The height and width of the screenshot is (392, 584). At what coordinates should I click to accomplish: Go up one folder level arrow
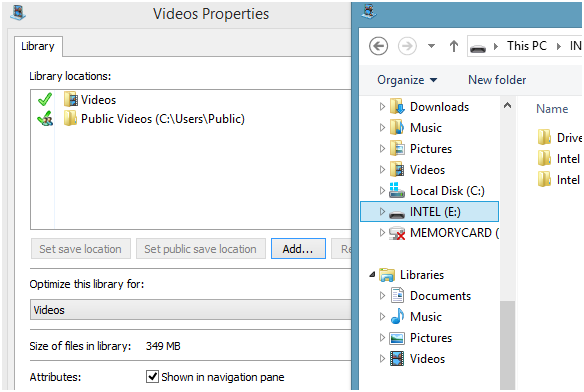(453, 46)
